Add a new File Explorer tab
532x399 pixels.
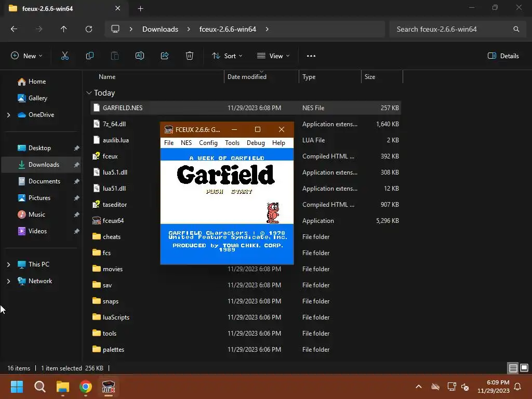pyautogui.click(x=140, y=9)
